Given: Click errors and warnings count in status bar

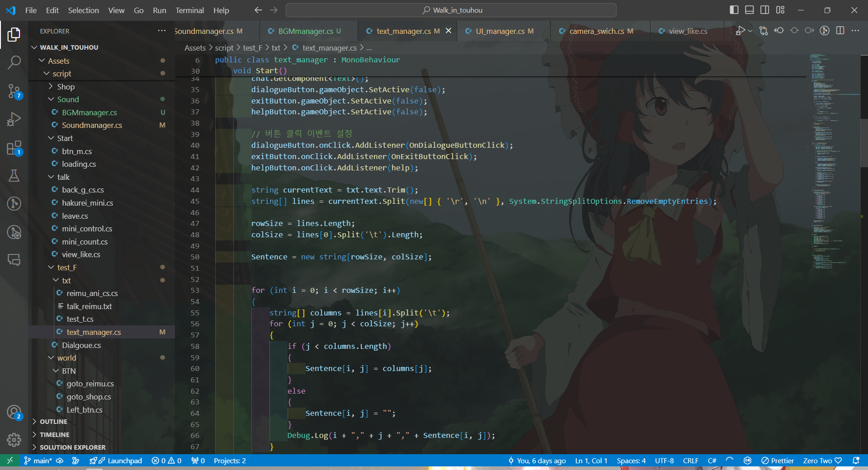Looking at the screenshot, I should pyautogui.click(x=166, y=461).
